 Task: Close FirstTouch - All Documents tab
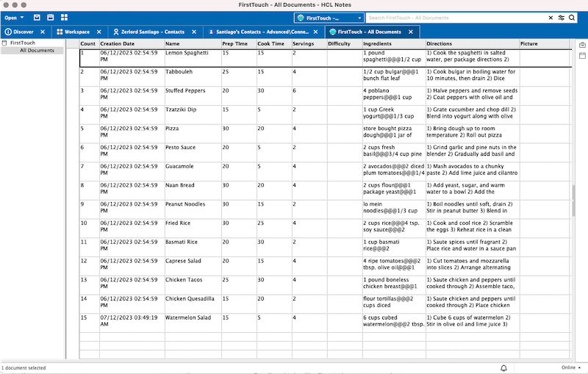(x=411, y=32)
